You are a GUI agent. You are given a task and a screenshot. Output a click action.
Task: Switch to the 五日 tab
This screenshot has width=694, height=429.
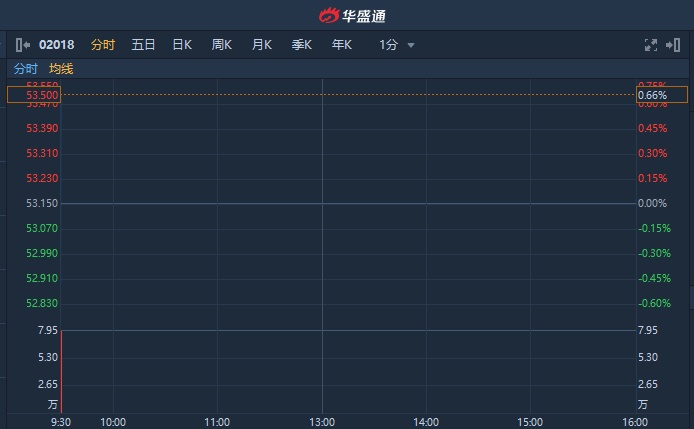pyautogui.click(x=143, y=45)
